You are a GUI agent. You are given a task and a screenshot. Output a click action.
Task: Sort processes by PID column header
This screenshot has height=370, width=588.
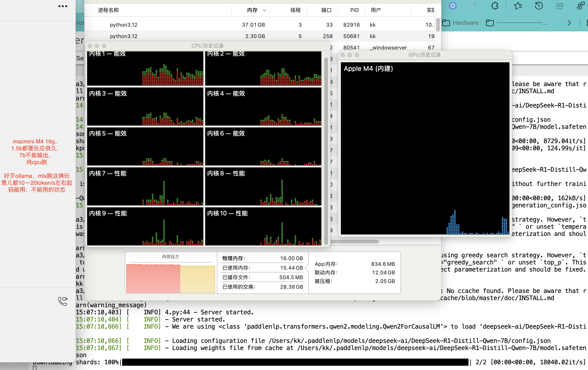[x=354, y=10]
